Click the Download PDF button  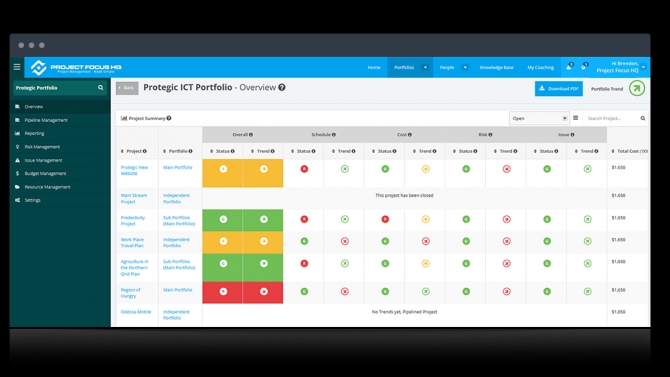(559, 88)
